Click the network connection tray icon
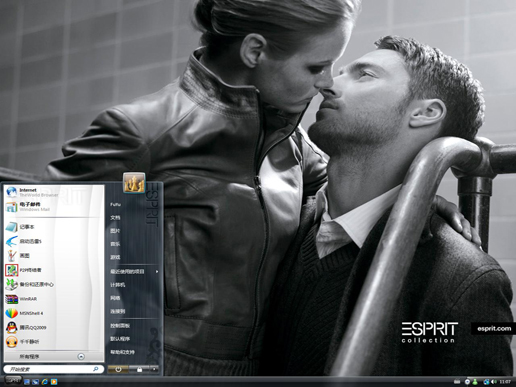 pyautogui.click(x=486, y=382)
